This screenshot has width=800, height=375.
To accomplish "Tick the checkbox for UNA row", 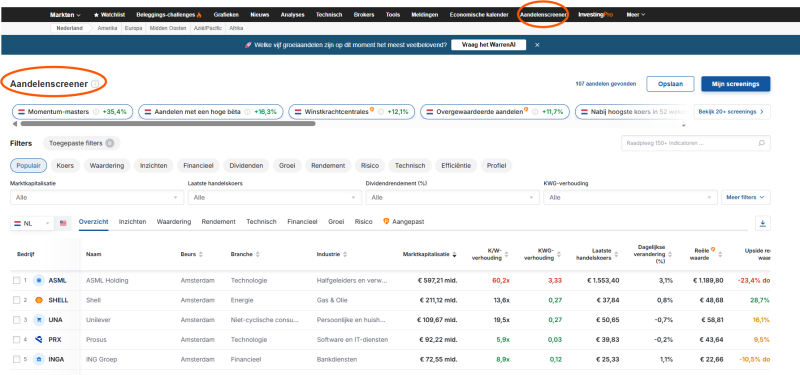I will pos(17,320).
